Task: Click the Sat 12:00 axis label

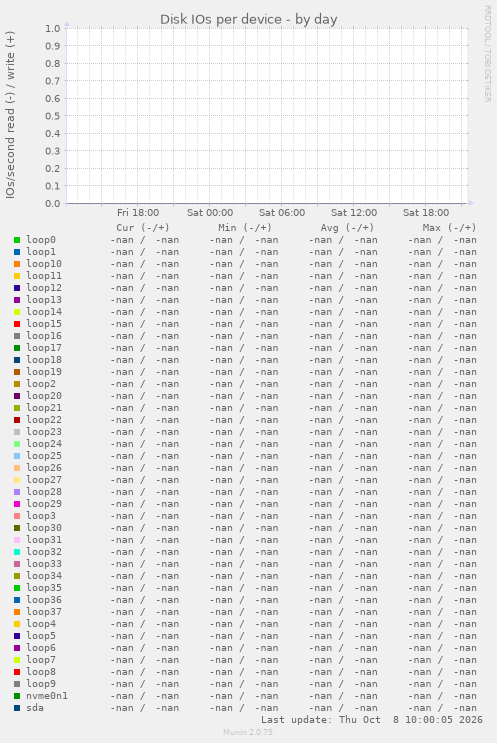Action: pyautogui.click(x=354, y=213)
